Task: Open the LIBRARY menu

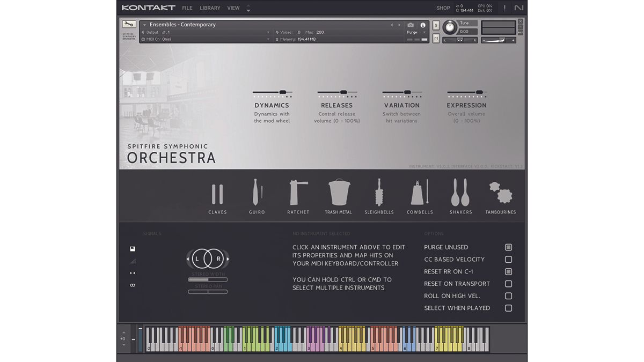Action: 209,8
